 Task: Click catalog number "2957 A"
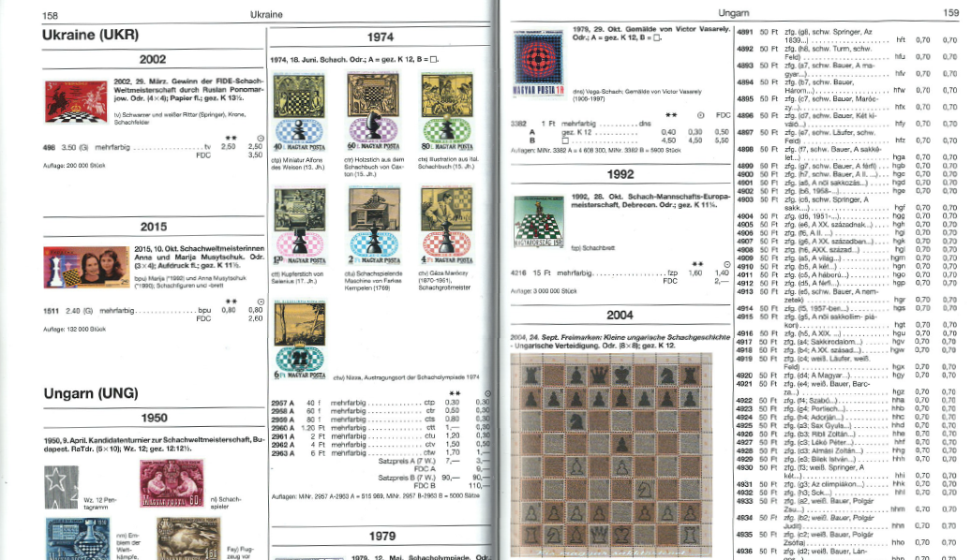(x=282, y=403)
